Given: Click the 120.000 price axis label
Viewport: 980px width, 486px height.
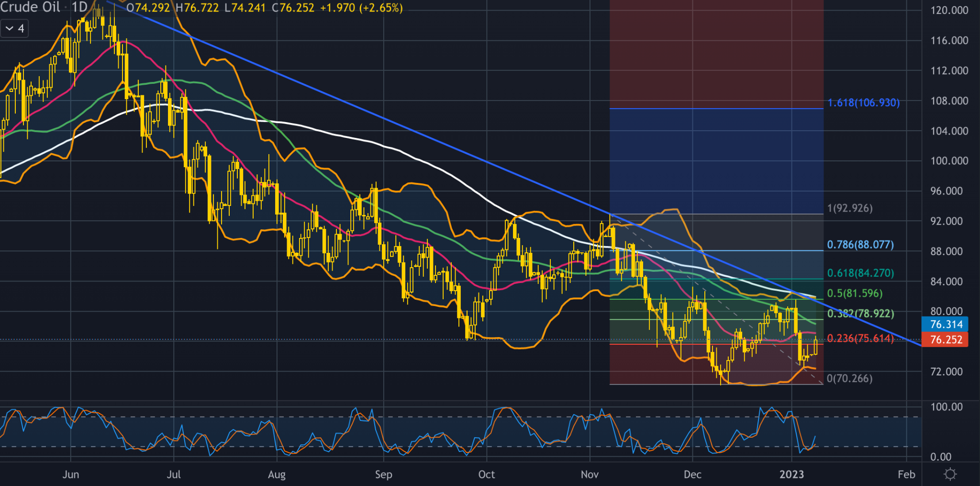Looking at the screenshot, I should pos(949,11).
